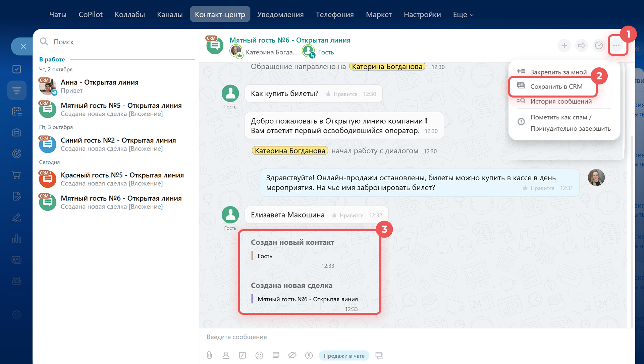Click the slash command icon
Viewport: 644px width, 364px height.
(x=242, y=355)
